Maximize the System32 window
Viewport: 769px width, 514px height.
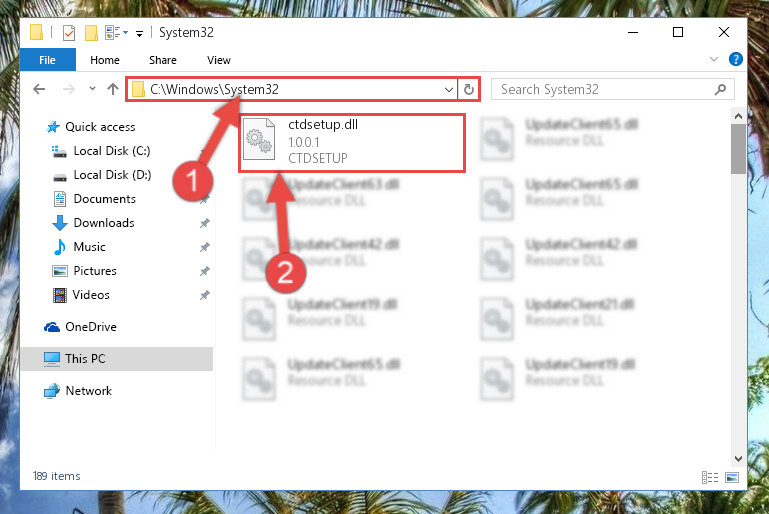[x=678, y=32]
